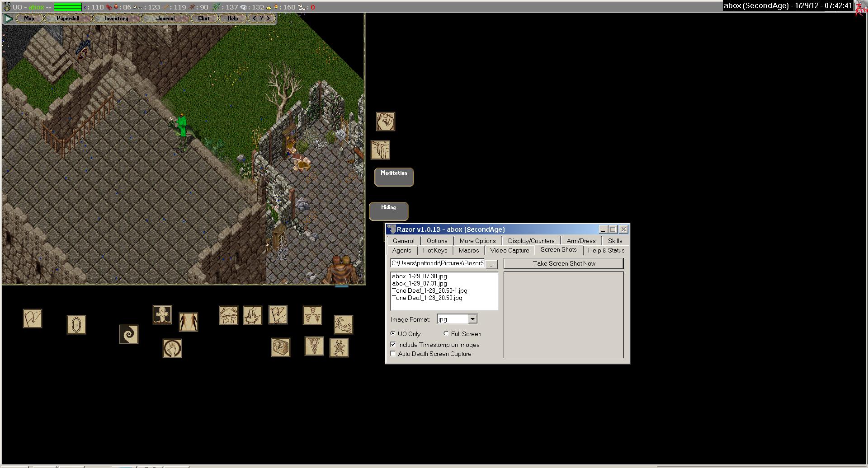The image size is (868, 468).
Task: Activate the ankh resurrection spell icon
Action: [162, 315]
